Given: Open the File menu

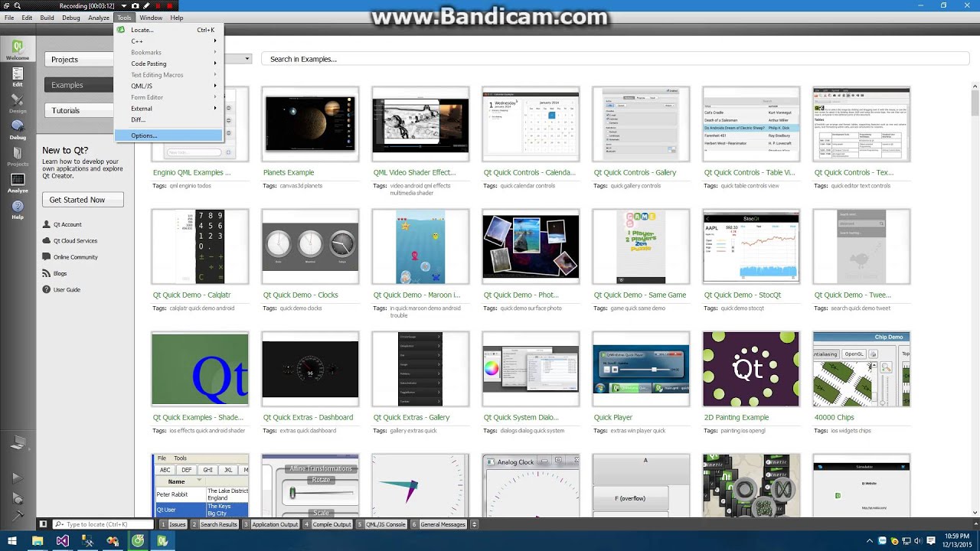Looking at the screenshot, I should [x=9, y=18].
